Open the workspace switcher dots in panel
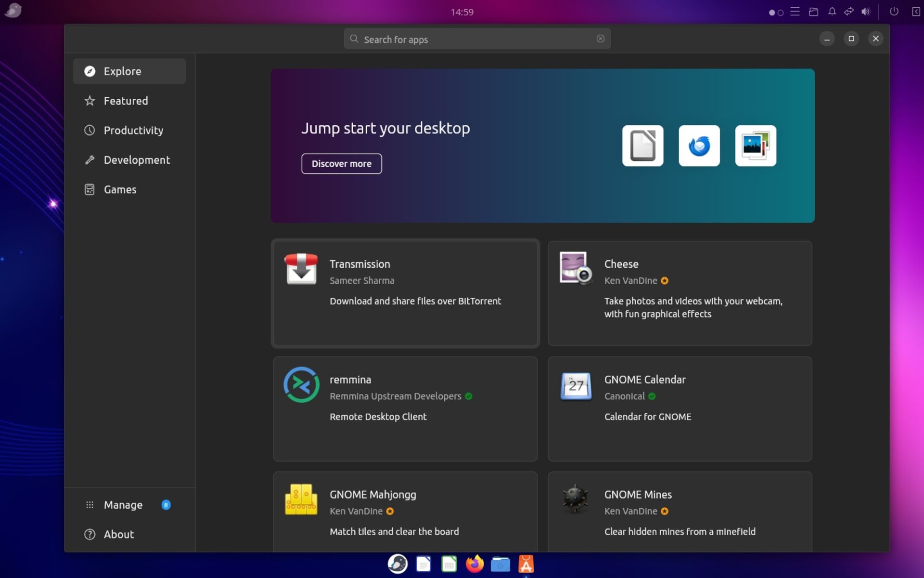924x578 pixels. pos(776,13)
